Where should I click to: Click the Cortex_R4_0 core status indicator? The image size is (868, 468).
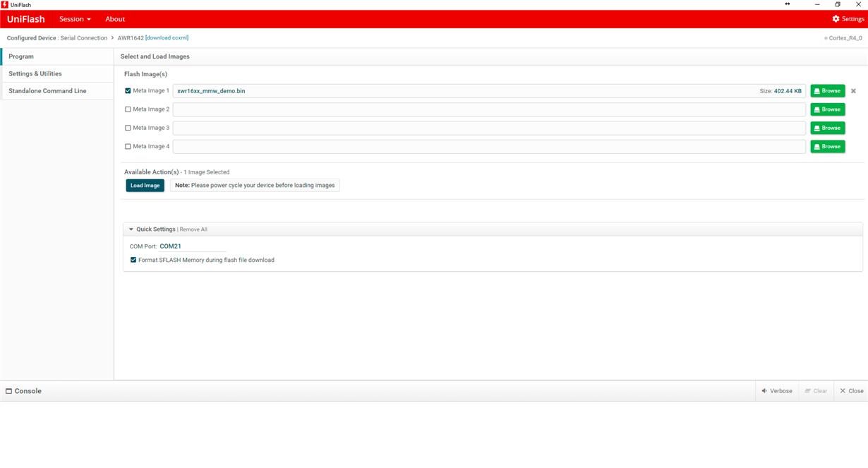843,38
